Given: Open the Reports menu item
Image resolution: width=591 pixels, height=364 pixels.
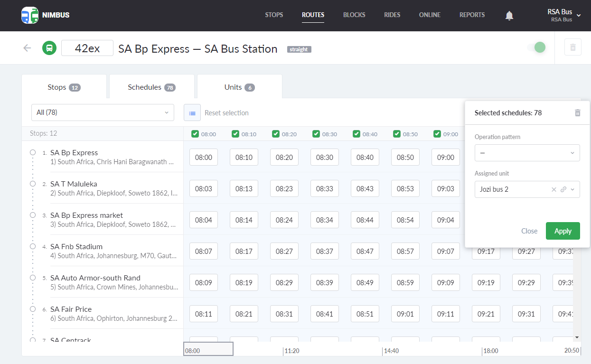Looking at the screenshot, I should coord(472,15).
